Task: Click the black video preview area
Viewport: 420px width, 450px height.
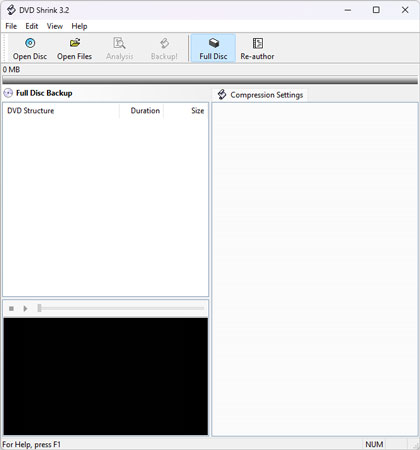Action: pos(106,376)
